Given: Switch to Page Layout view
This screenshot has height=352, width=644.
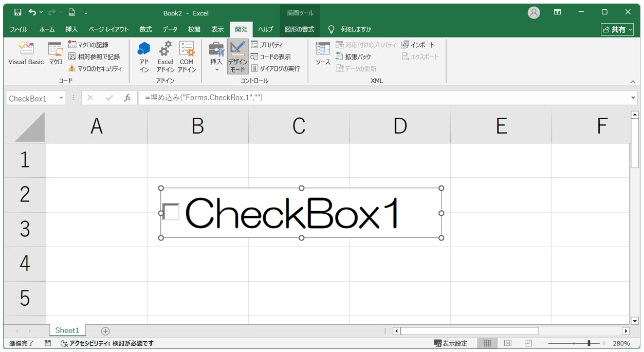Looking at the screenshot, I should point(508,343).
